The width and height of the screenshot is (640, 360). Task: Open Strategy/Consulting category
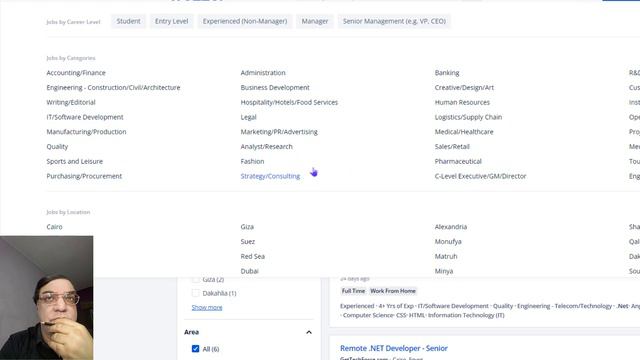click(x=270, y=176)
